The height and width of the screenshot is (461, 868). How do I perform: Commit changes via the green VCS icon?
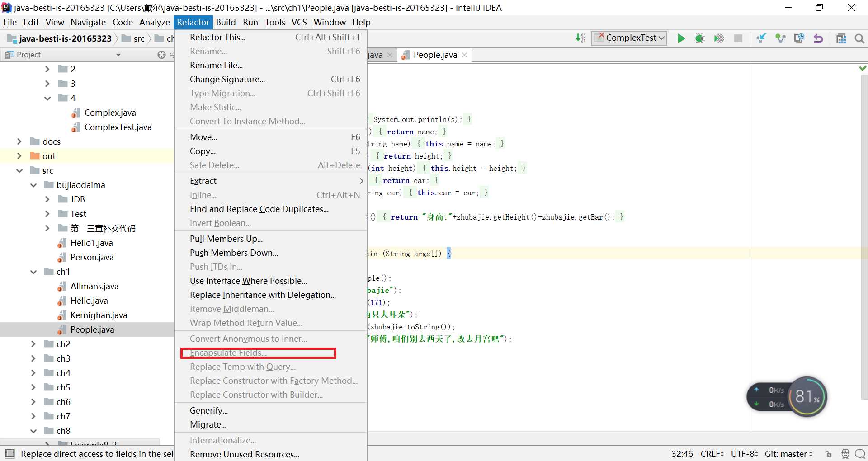(x=780, y=38)
